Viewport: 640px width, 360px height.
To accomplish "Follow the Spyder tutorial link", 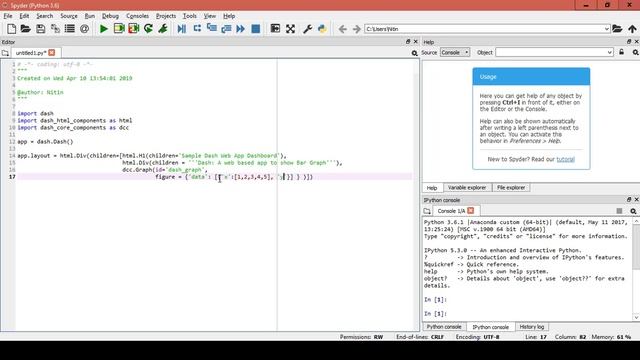I will pos(565,159).
